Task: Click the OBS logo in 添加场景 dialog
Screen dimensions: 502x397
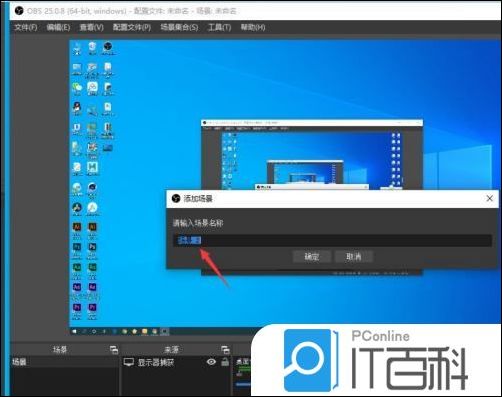Action: click(176, 199)
